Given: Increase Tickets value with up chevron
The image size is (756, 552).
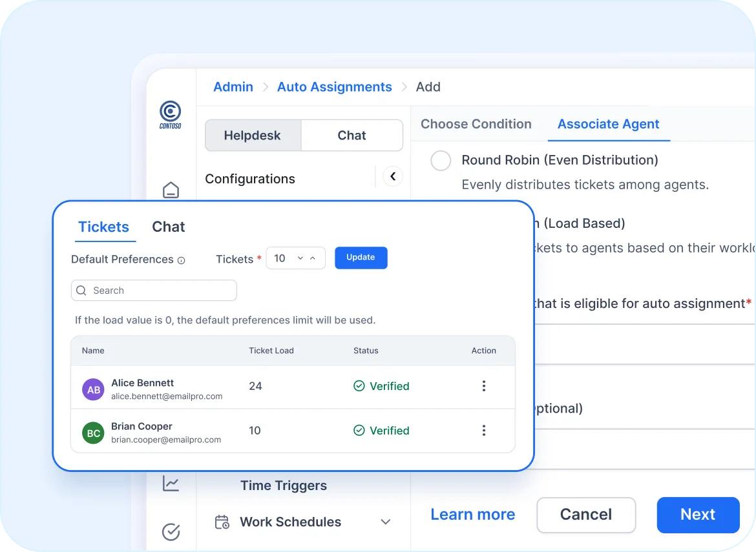Looking at the screenshot, I should point(313,258).
